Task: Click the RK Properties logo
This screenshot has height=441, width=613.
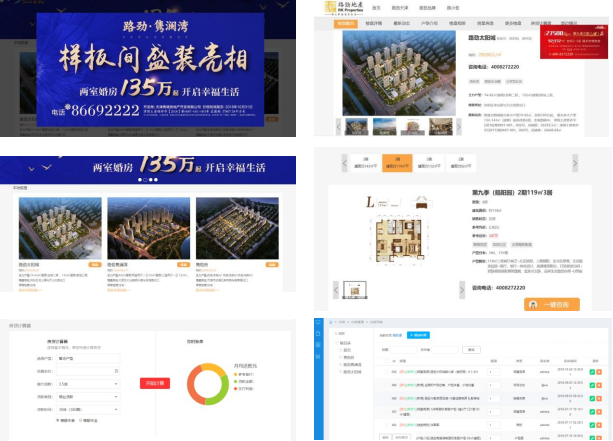Action: [x=344, y=8]
